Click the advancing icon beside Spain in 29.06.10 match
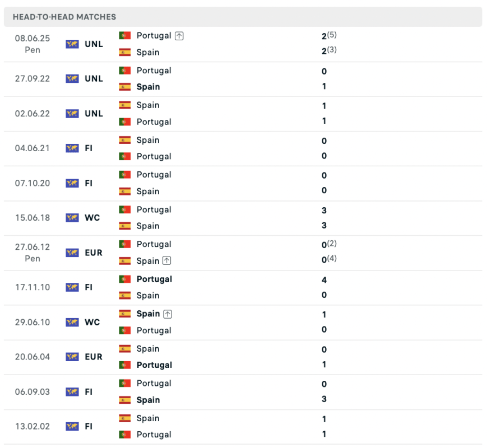The height and width of the screenshot is (448, 487). [x=168, y=314]
